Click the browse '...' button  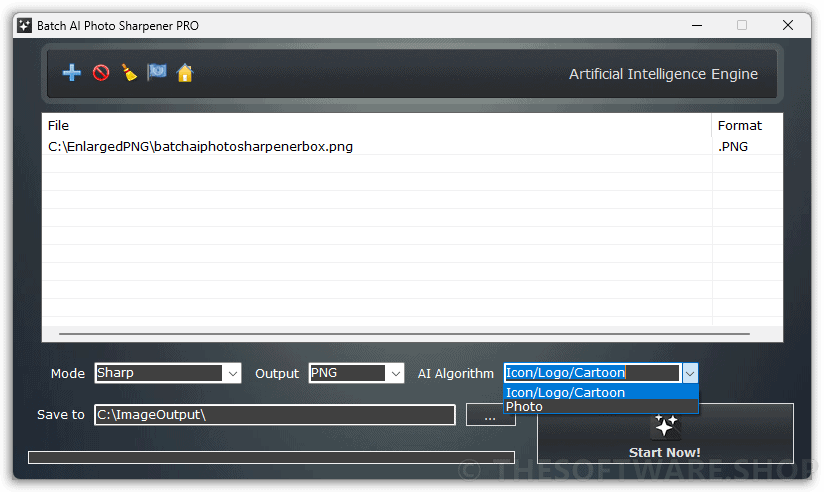click(x=490, y=415)
